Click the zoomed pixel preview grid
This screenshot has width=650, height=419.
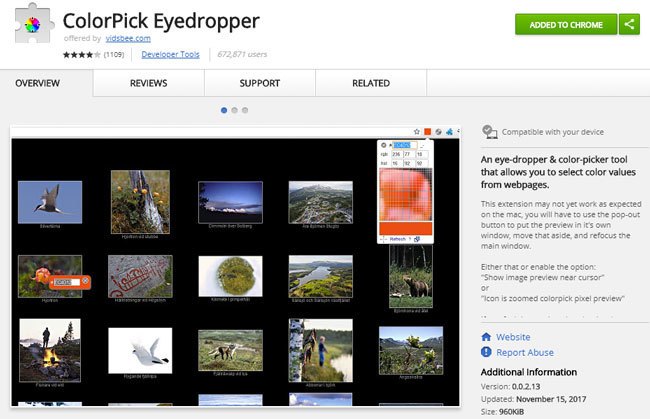coord(406,194)
